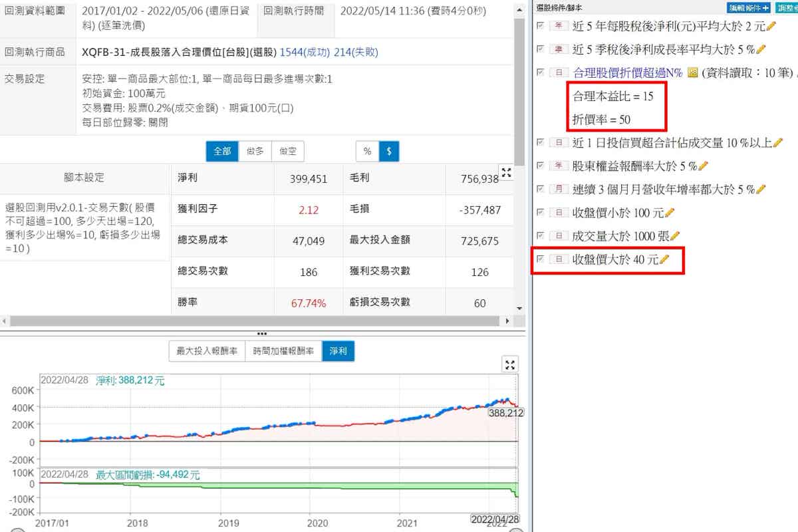
Task: Toggle checkbox for 近 5 季稅後淨利成長率 condition
Action: 540,49
